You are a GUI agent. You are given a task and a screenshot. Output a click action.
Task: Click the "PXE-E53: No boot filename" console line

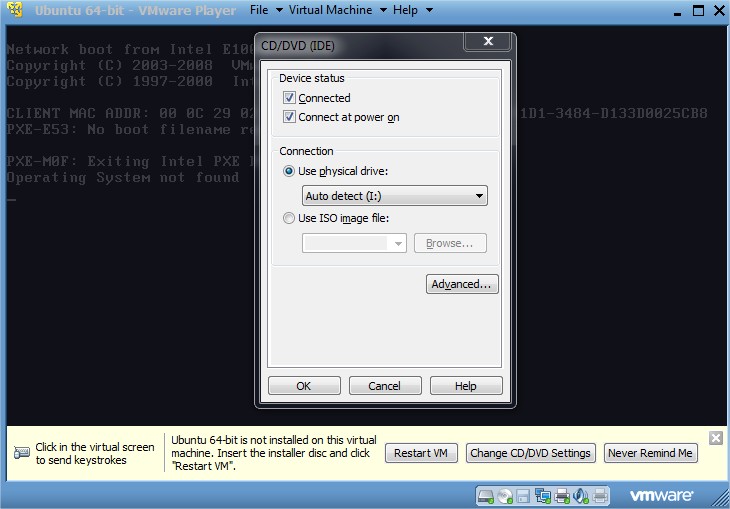coord(130,129)
